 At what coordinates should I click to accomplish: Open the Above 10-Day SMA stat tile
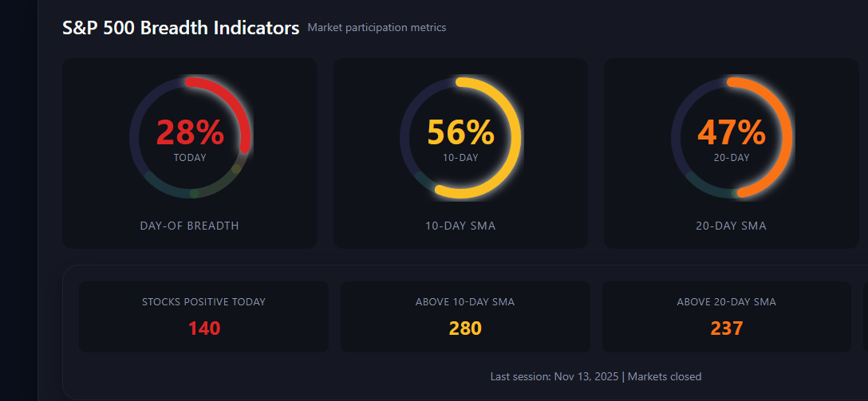click(465, 316)
